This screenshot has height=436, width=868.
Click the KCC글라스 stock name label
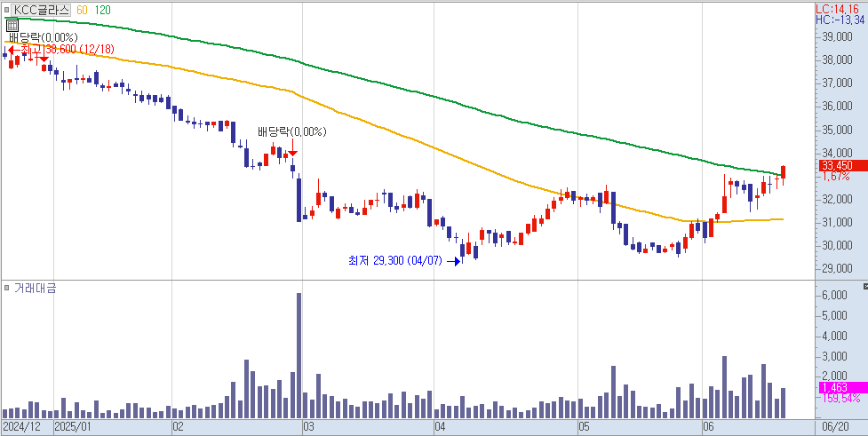[42, 10]
